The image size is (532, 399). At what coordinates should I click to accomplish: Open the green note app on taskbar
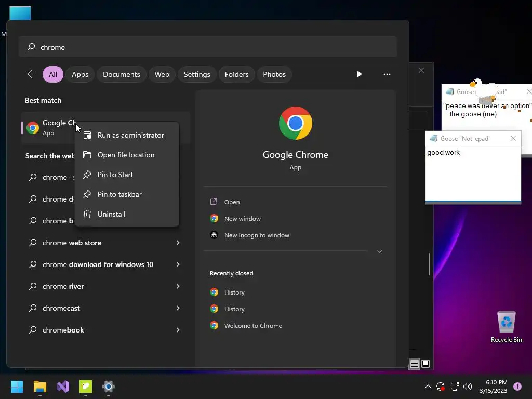point(86,387)
